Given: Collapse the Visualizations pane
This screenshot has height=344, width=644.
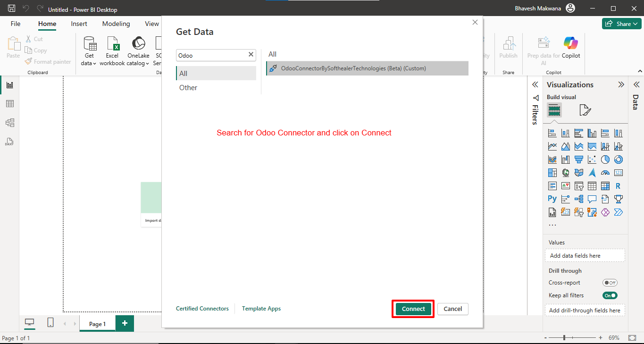Looking at the screenshot, I should (621, 85).
